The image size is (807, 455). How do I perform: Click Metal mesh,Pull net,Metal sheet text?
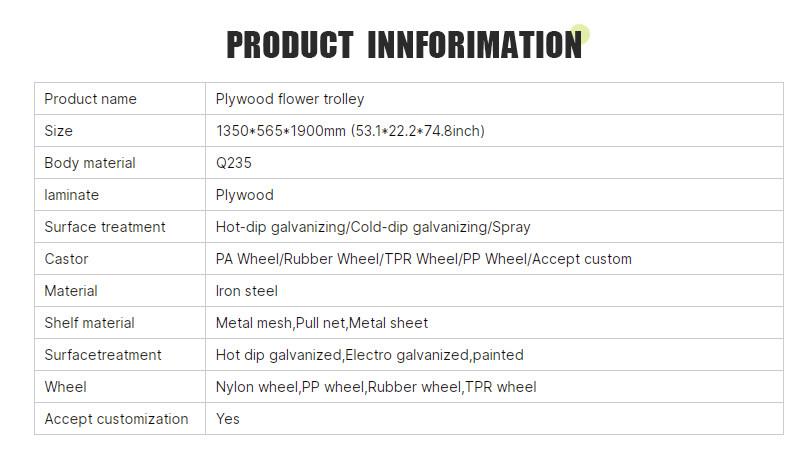tap(322, 323)
